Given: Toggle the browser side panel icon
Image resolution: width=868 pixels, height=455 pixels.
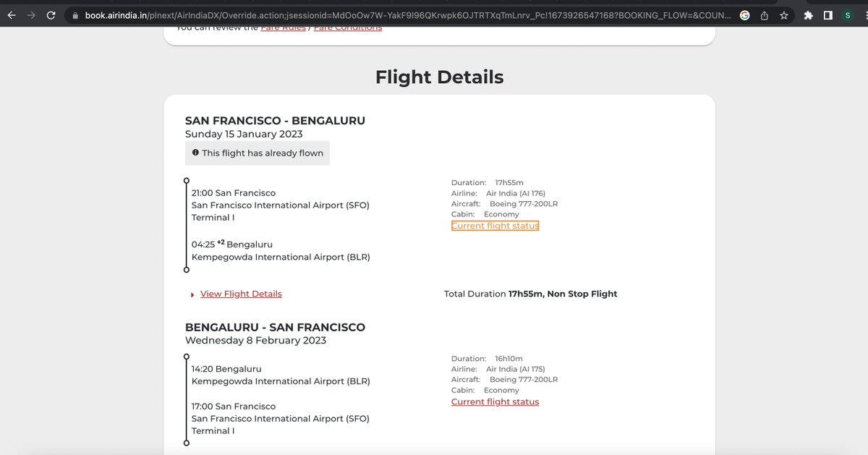Looking at the screenshot, I should [828, 15].
